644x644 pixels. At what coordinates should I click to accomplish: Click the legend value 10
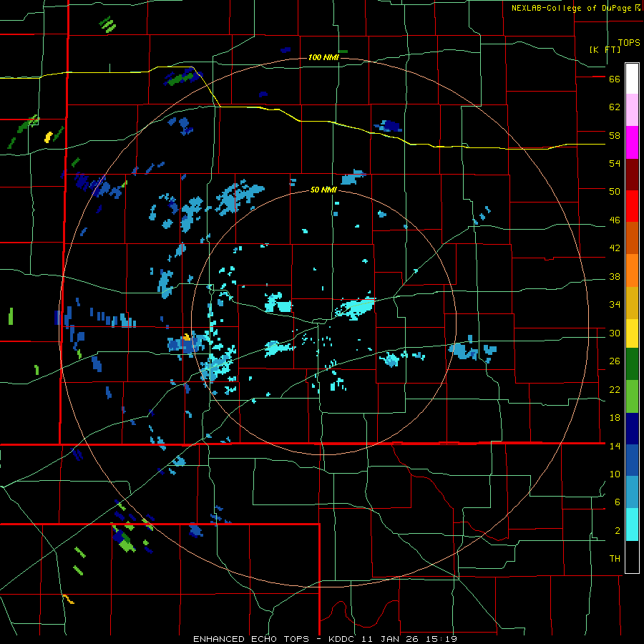click(615, 474)
